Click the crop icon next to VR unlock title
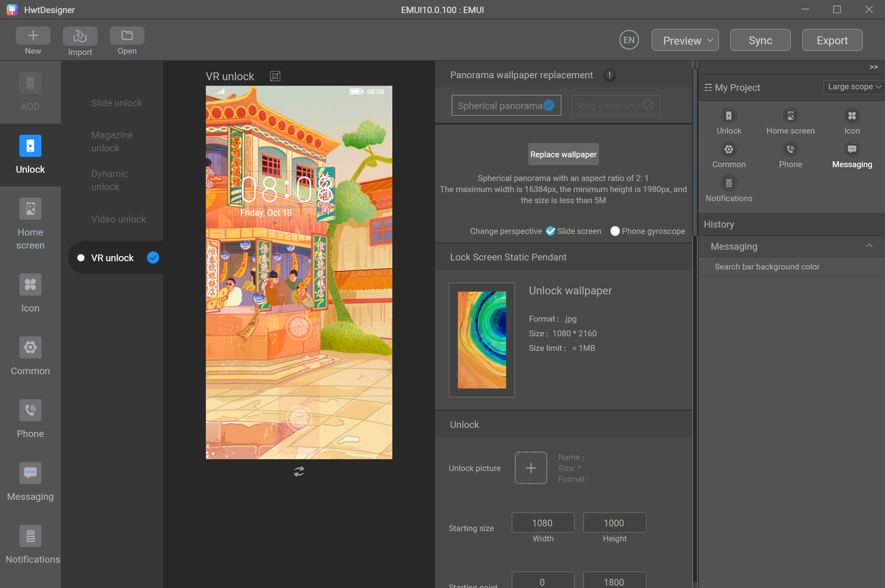 (x=275, y=76)
